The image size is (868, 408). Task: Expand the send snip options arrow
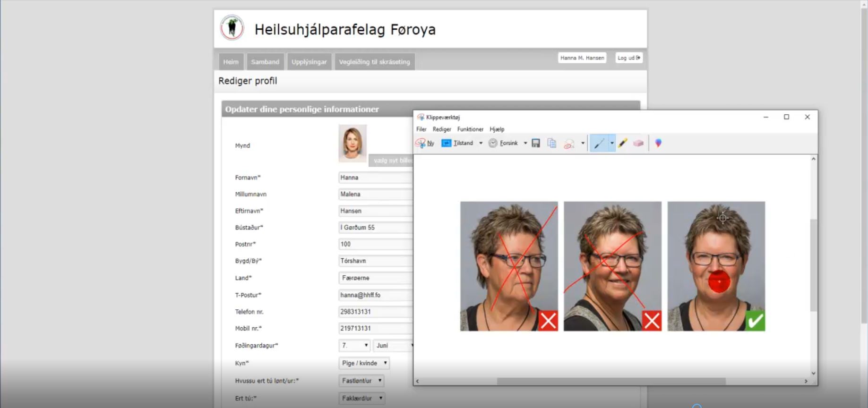[x=583, y=143]
